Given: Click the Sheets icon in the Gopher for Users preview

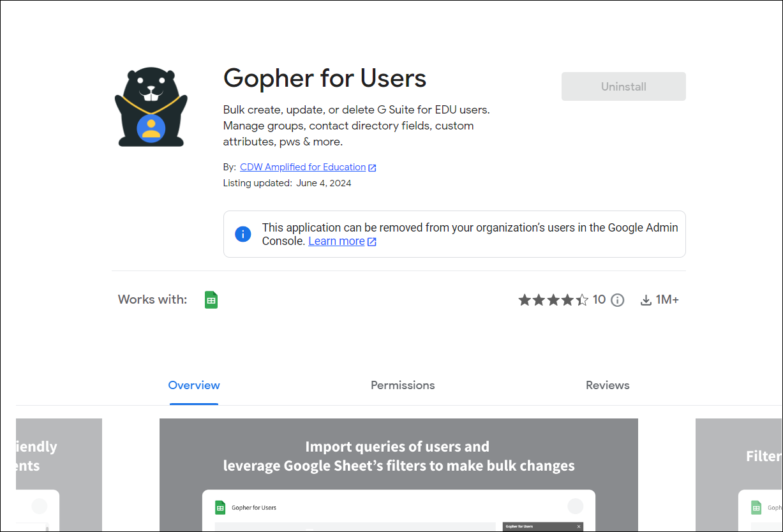Looking at the screenshot, I should (x=220, y=508).
